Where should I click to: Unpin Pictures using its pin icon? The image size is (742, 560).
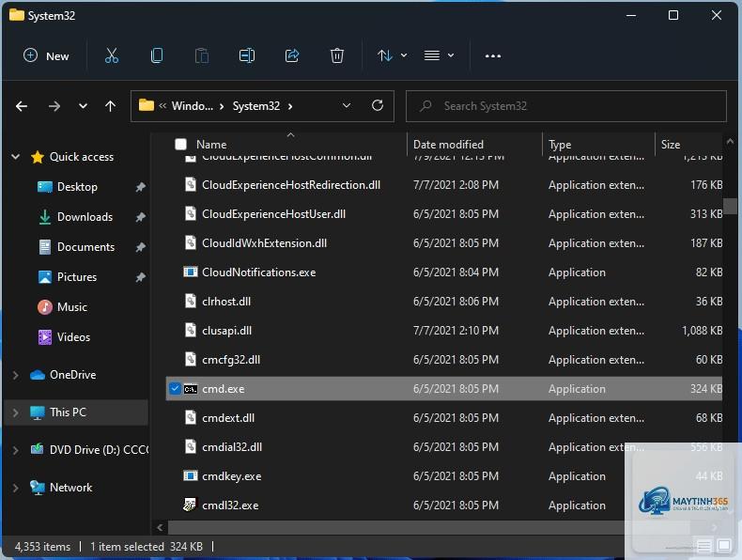(x=141, y=277)
